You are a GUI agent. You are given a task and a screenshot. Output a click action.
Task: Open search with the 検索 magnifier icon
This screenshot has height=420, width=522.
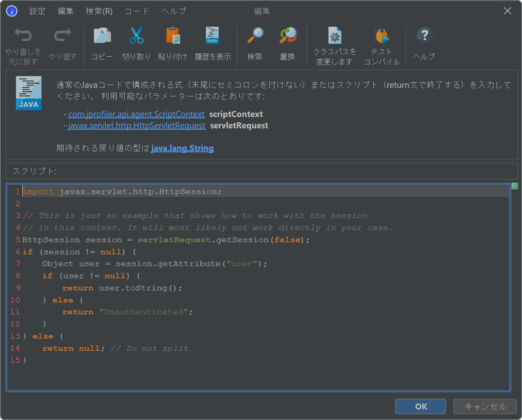tap(255, 36)
